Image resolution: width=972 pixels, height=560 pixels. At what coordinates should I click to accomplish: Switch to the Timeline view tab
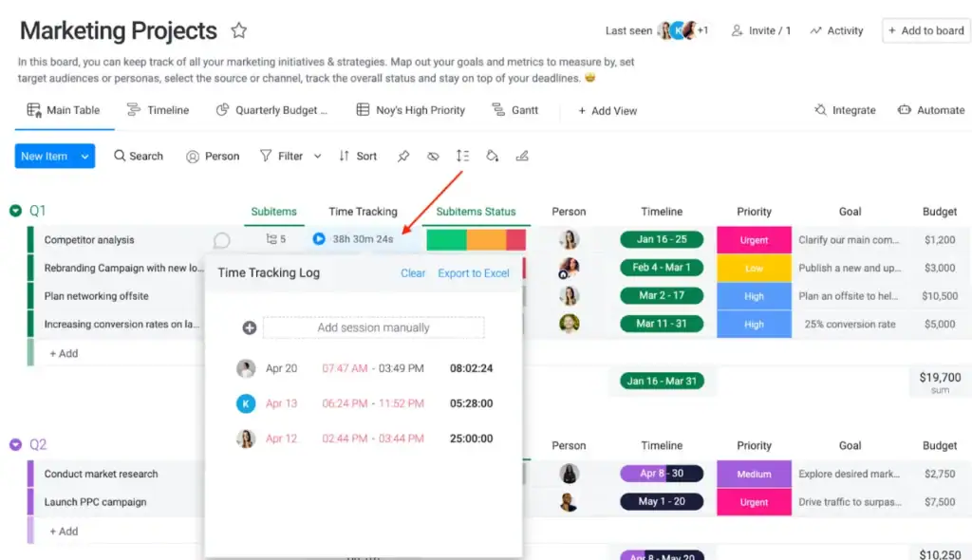pos(159,110)
